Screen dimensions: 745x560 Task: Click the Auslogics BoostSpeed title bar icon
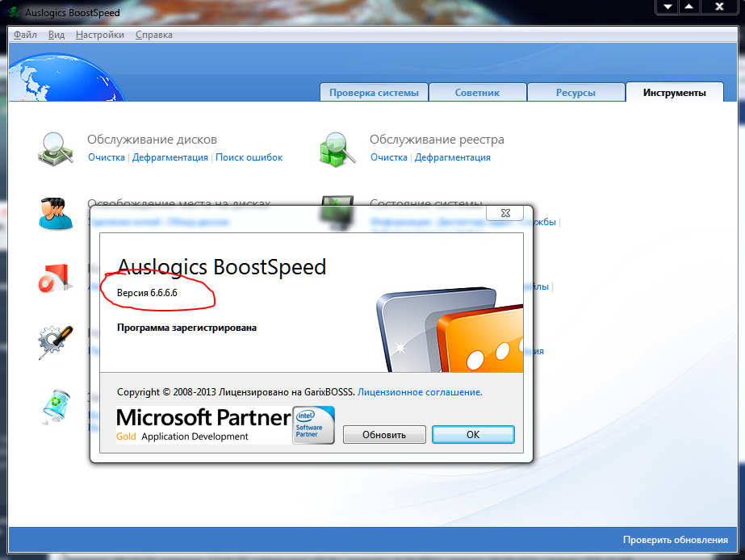pos(15,12)
